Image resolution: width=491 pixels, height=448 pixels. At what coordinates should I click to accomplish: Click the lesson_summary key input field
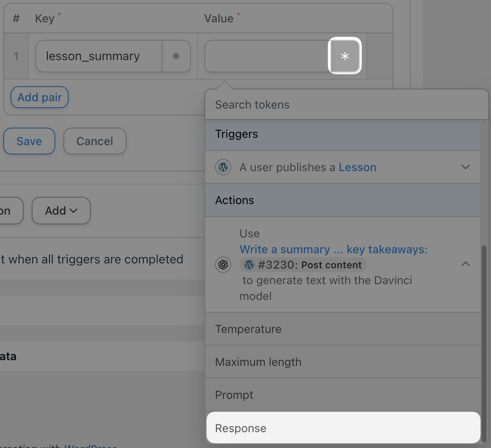pos(99,56)
